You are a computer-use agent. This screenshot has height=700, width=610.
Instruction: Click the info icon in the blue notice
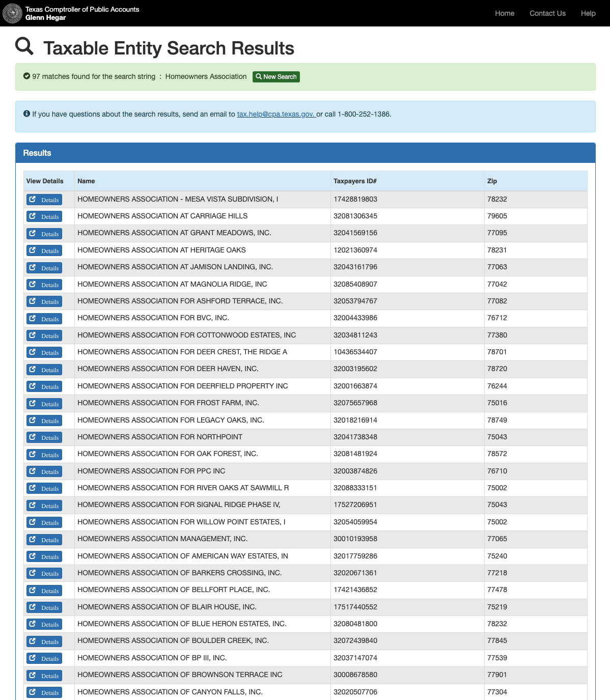click(27, 114)
